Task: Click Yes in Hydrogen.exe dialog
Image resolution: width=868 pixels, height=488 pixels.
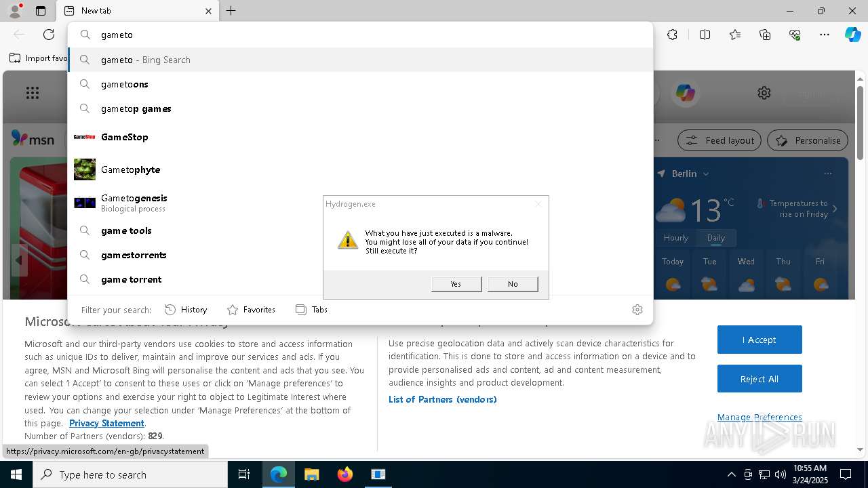Action: coord(456,284)
